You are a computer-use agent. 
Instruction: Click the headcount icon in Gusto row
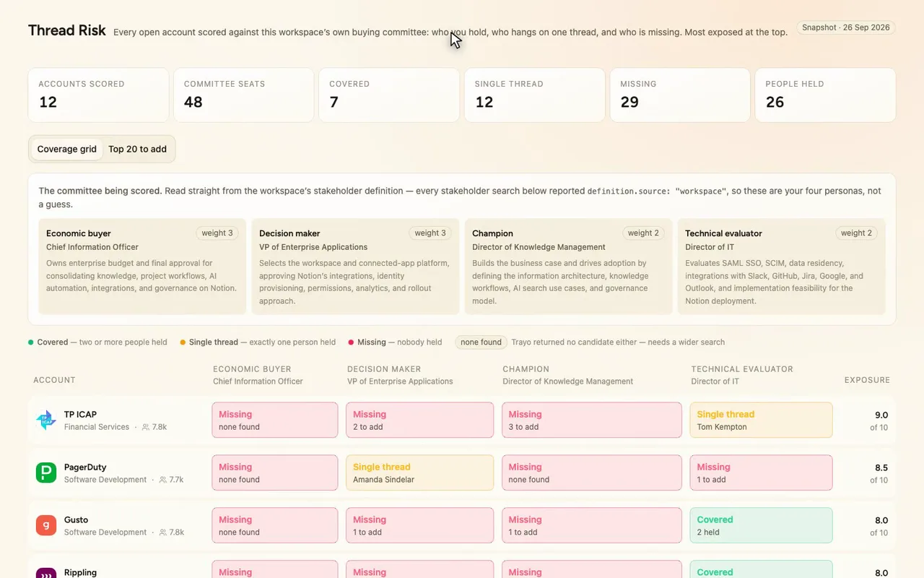tap(162, 532)
